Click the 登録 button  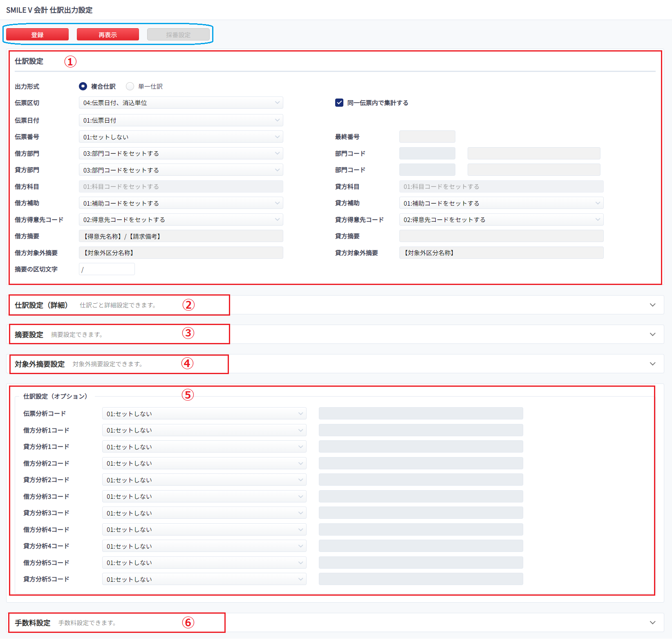click(37, 35)
